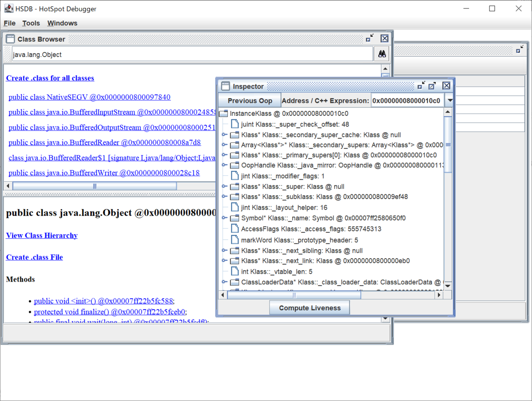Expand the _primary_supers[0] node
The width and height of the screenshot is (532, 401).
(224, 155)
